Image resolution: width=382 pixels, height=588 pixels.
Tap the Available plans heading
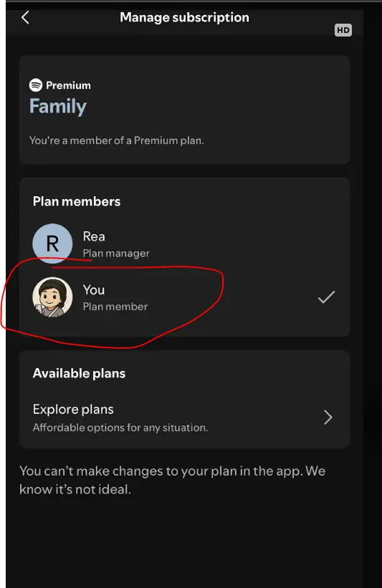(x=79, y=373)
